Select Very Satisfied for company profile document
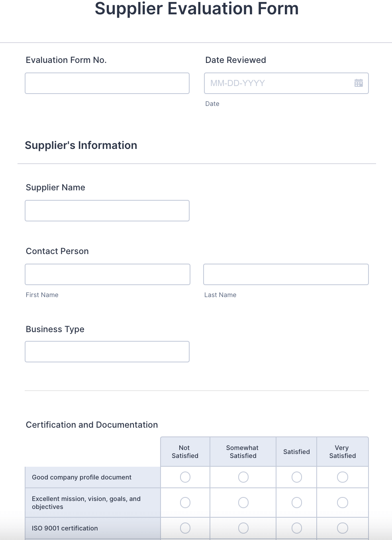 [x=343, y=477]
